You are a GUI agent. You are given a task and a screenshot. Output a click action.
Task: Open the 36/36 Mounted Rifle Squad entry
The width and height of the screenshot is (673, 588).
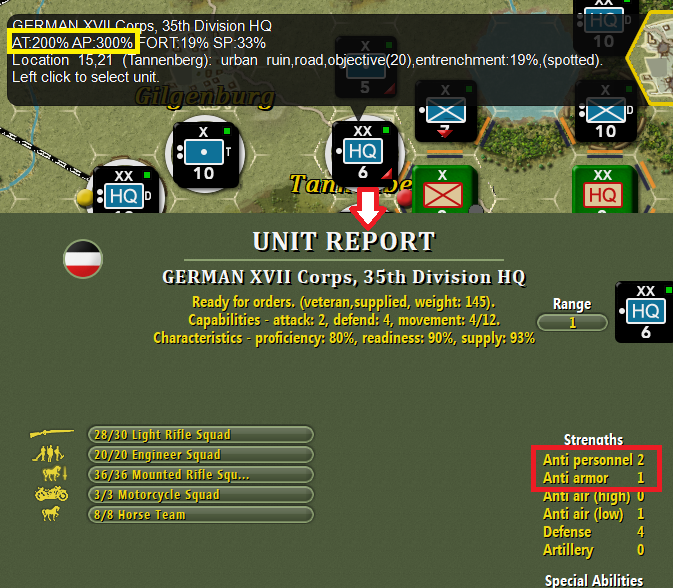tap(201, 475)
